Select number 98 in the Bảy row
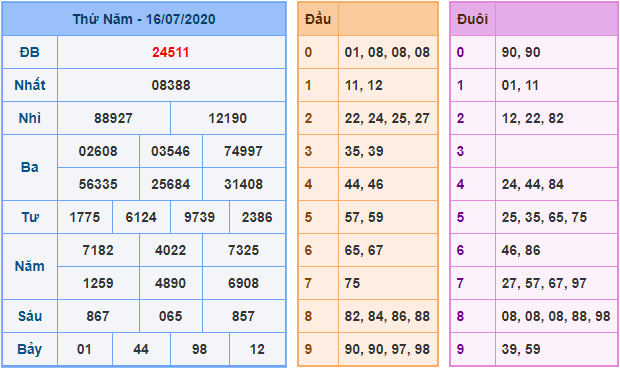 [199, 349]
